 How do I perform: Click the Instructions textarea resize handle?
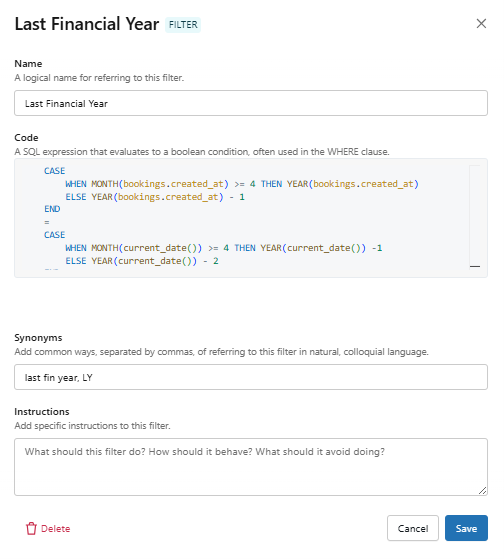tap(483, 491)
